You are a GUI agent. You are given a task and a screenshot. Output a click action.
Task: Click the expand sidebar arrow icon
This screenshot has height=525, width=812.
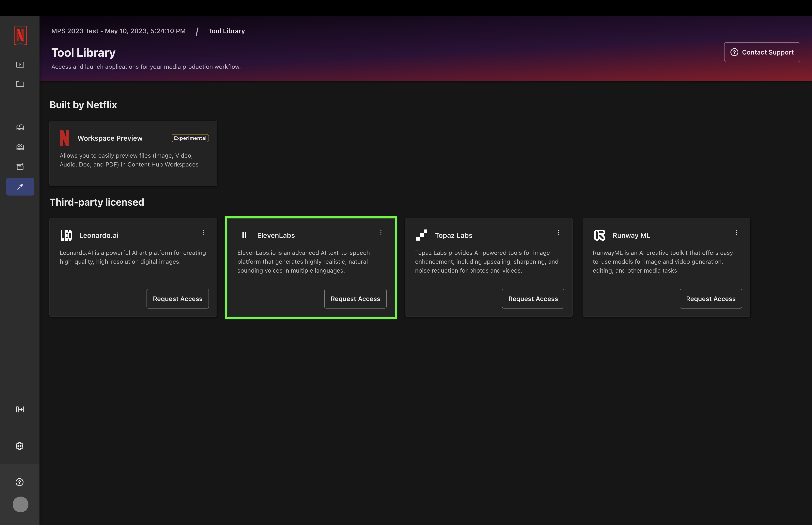click(x=20, y=409)
